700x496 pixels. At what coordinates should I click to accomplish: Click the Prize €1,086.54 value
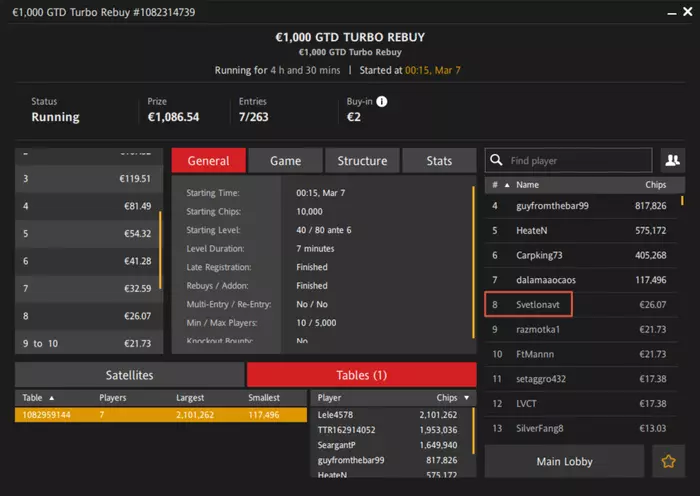pos(174,117)
